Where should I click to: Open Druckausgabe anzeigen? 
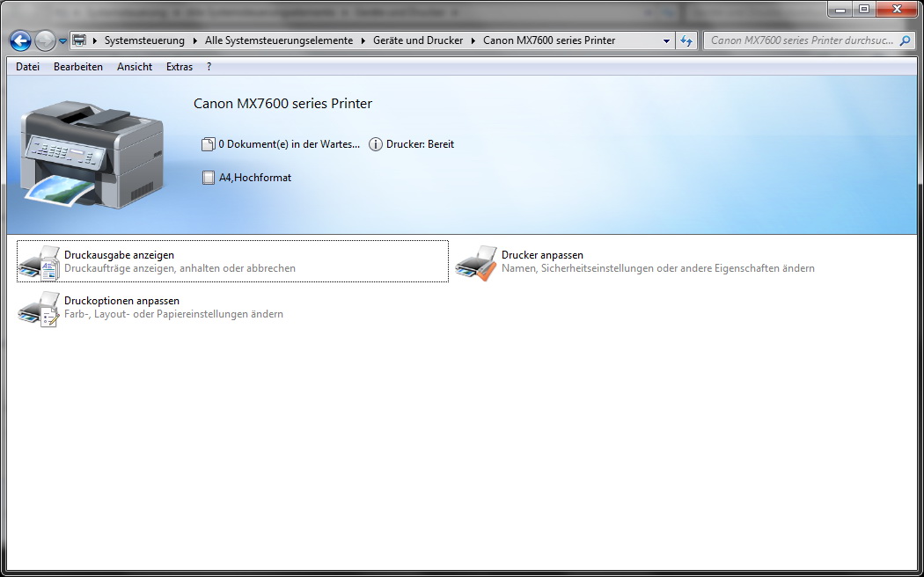point(233,261)
